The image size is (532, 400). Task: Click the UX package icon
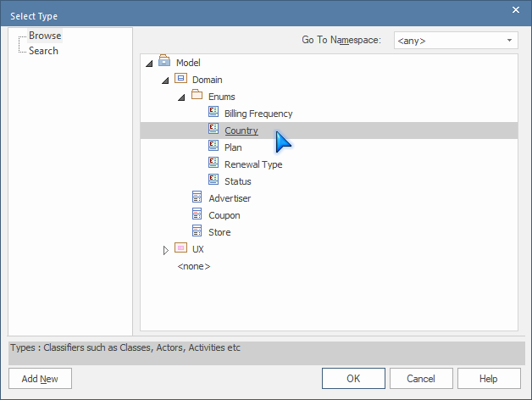click(x=180, y=247)
